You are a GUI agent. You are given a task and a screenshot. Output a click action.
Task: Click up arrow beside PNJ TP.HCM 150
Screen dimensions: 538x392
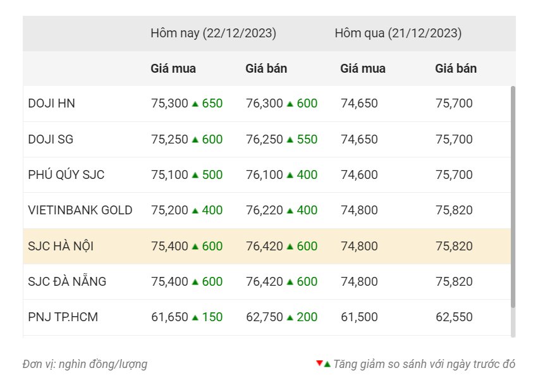pos(195,317)
